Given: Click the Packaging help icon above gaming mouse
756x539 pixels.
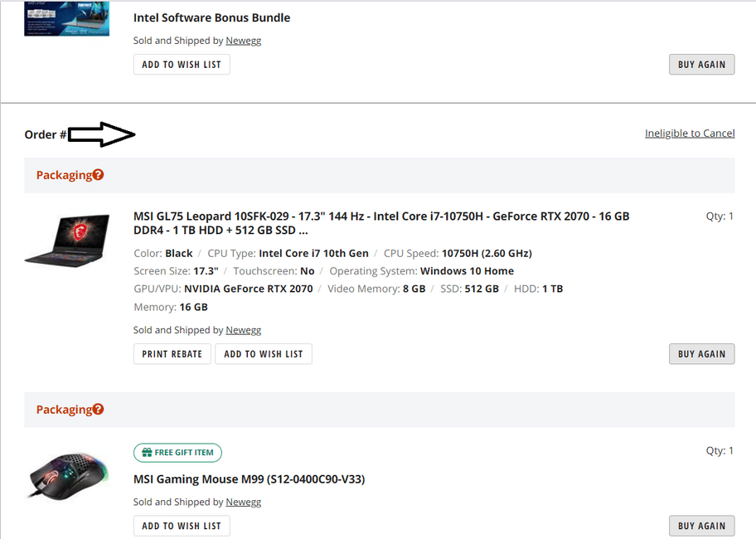Looking at the screenshot, I should (x=98, y=410).
